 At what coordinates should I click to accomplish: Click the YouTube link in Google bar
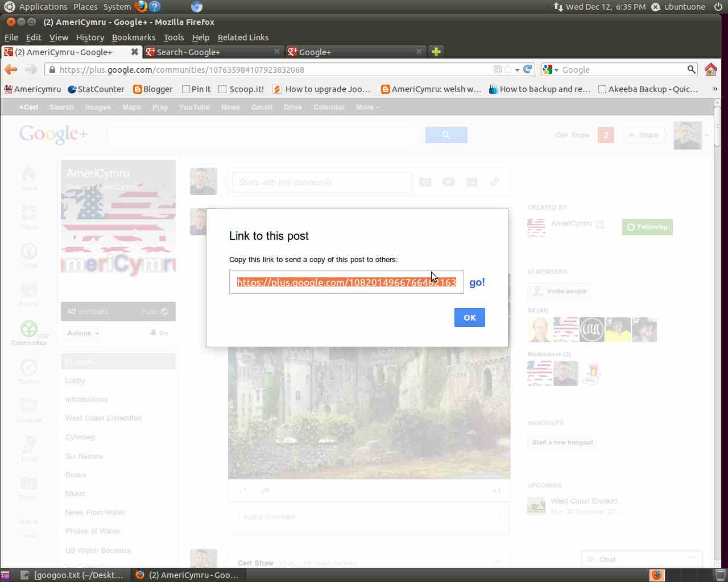(195, 107)
